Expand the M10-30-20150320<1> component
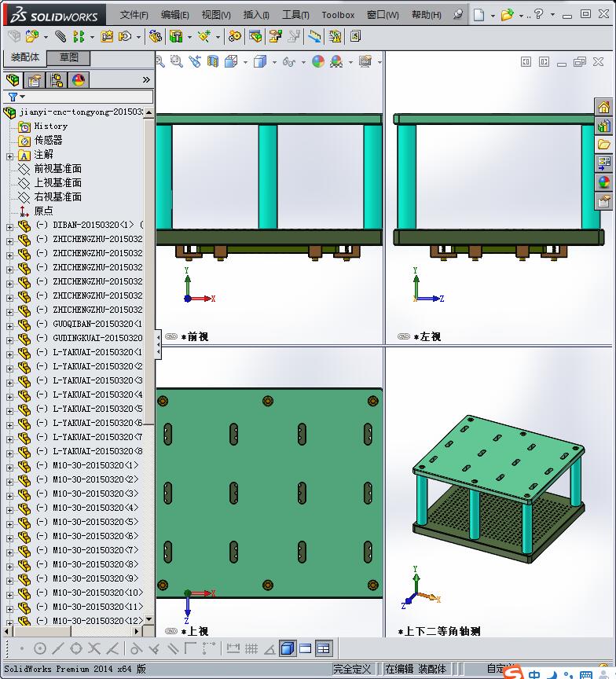Image resolution: width=616 pixels, height=679 pixels. pos(9,468)
